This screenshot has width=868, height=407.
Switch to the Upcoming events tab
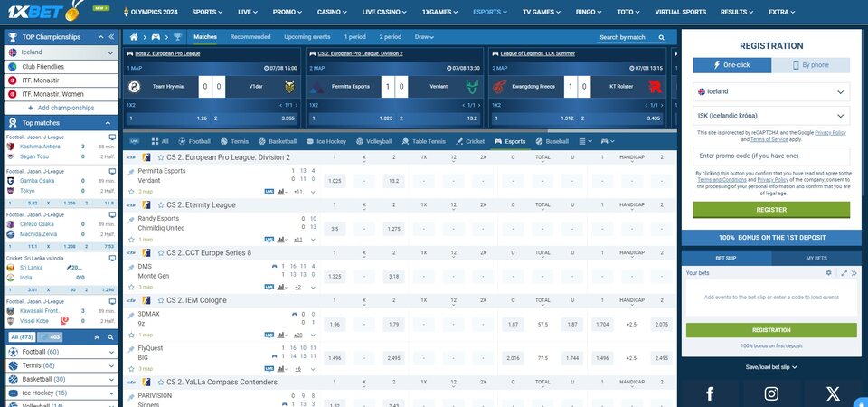(x=307, y=37)
